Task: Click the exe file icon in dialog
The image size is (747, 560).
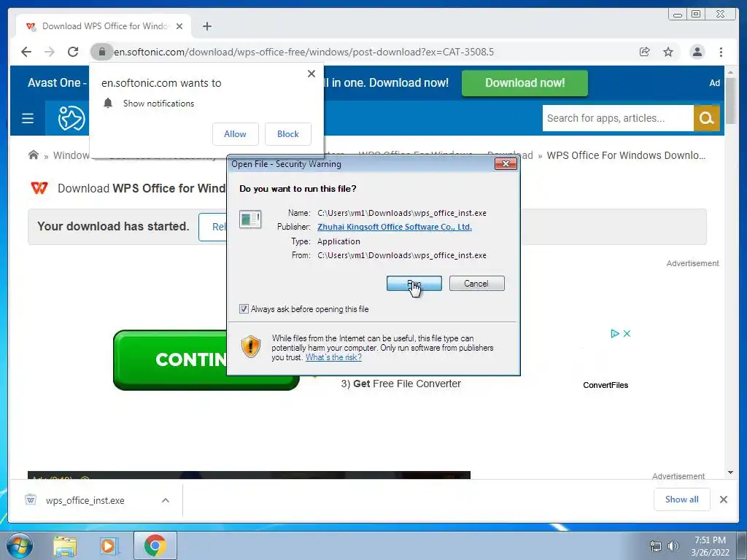Action: [x=250, y=219]
